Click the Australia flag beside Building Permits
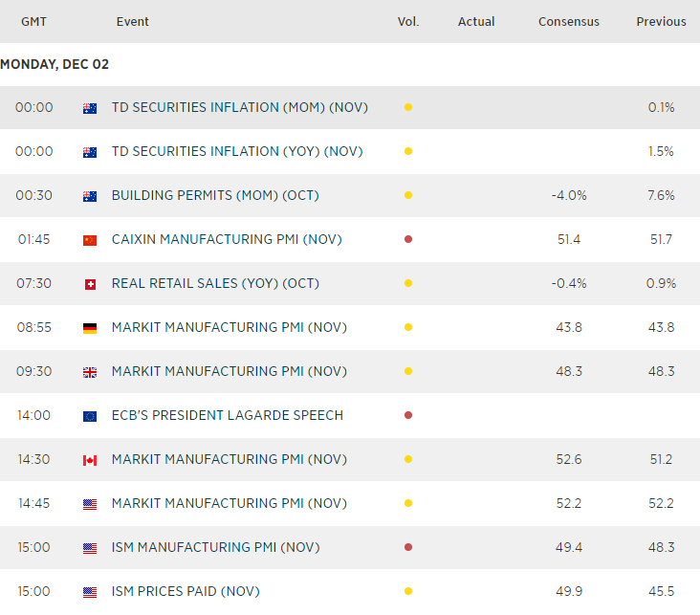The image size is (700, 615). click(x=90, y=196)
